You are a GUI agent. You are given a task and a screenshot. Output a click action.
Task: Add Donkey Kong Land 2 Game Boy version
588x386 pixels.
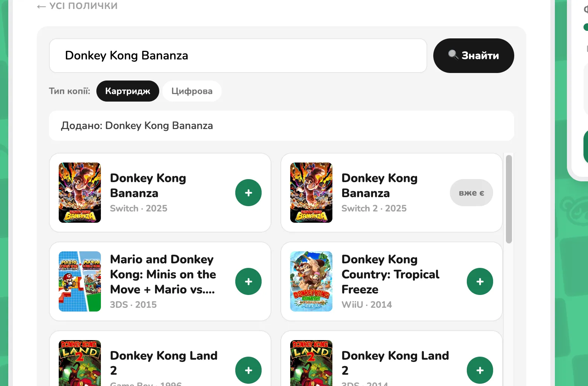pos(248,370)
